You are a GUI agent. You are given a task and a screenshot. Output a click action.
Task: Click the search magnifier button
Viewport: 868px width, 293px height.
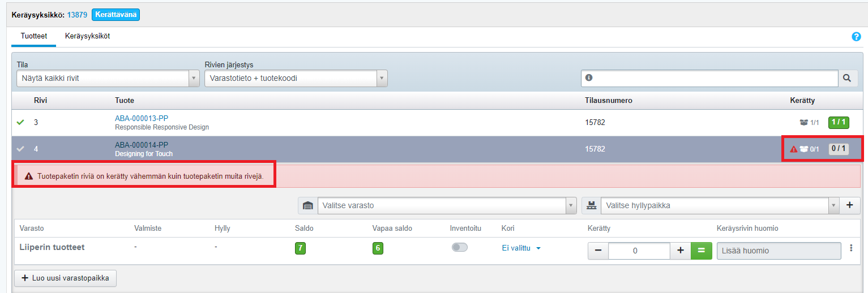click(846, 78)
